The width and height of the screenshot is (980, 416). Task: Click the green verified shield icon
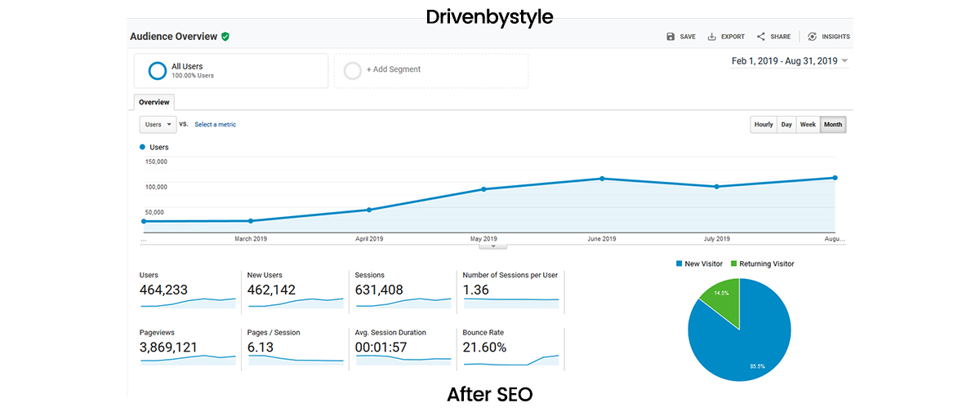coord(225,37)
